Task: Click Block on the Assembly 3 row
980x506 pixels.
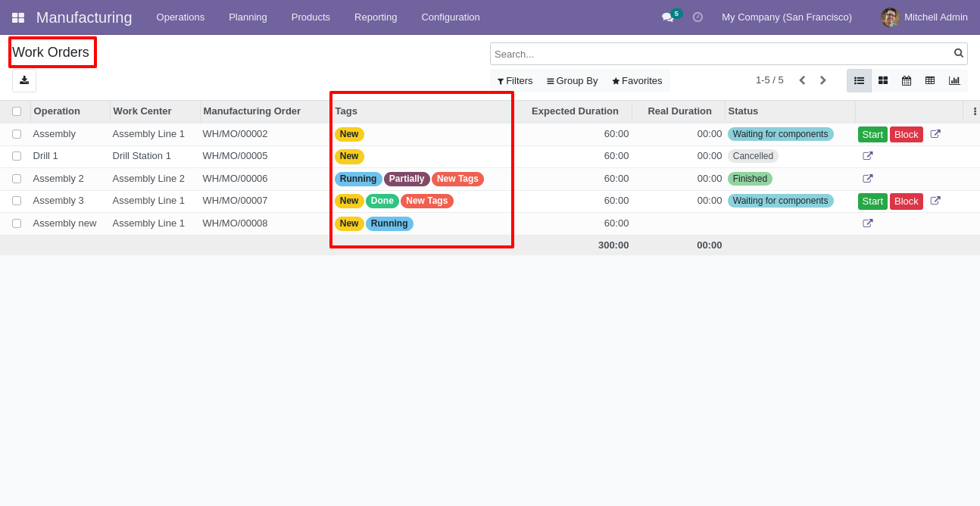Action: coord(906,201)
